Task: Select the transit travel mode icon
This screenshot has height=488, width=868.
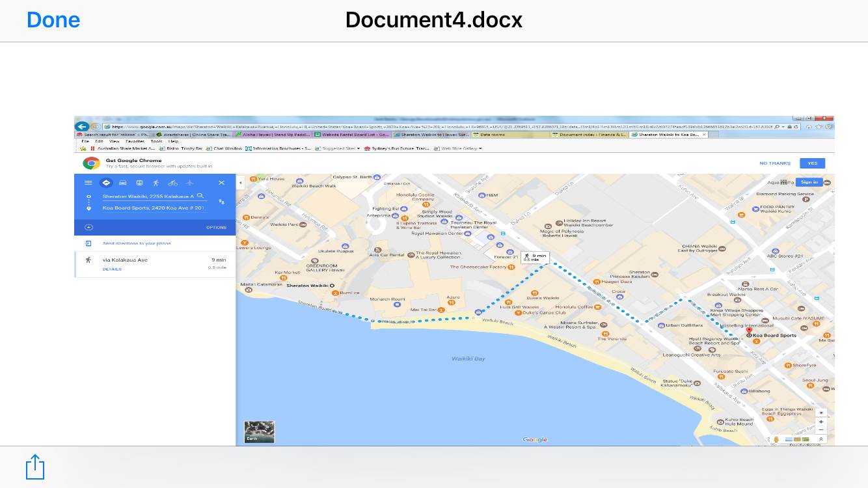Action: click(x=139, y=183)
